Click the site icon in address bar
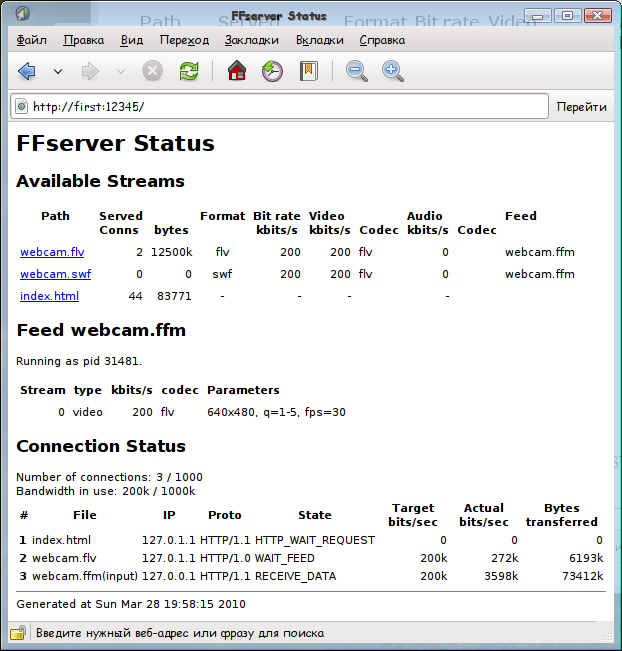Image resolution: width=622 pixels, height=651 pixels. (21, 106)
